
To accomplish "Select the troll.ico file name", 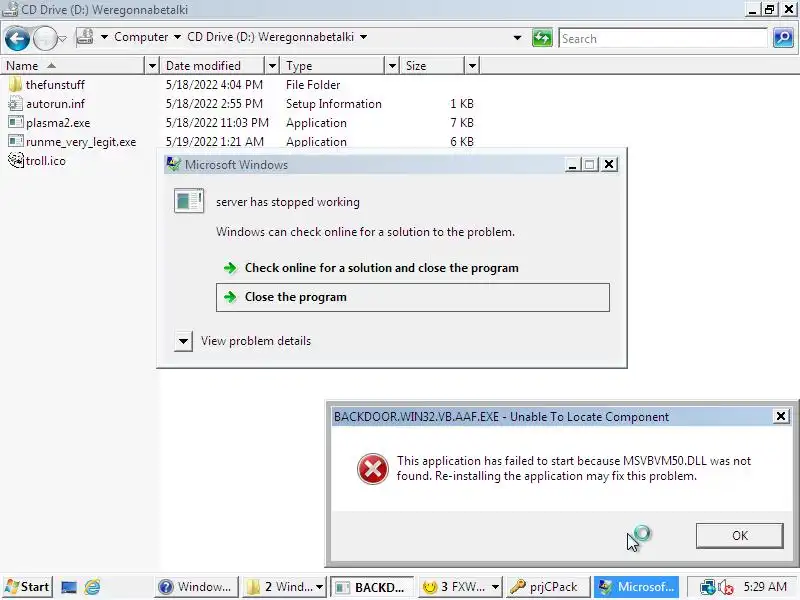I will point(45,161).
